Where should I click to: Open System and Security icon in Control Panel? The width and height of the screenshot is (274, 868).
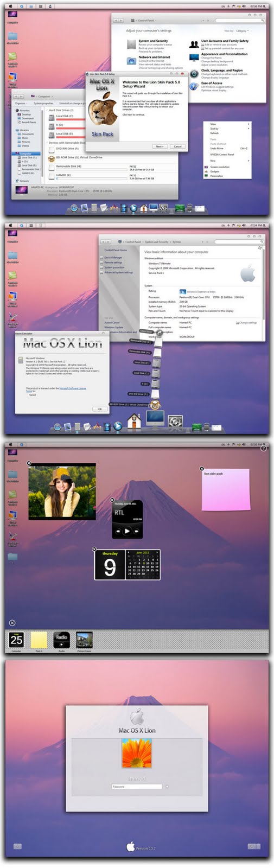[131, 45]
